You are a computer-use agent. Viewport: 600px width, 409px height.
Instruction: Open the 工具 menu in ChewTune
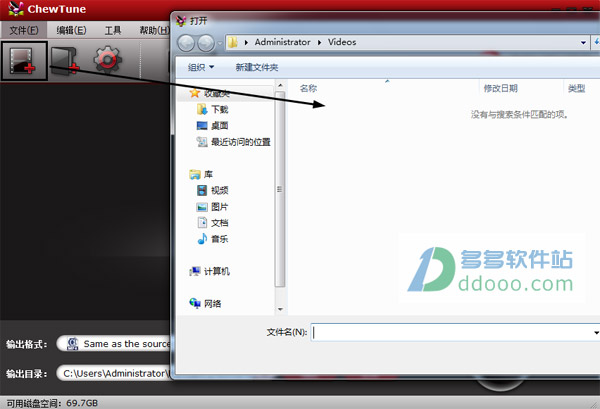click(113, 30)
